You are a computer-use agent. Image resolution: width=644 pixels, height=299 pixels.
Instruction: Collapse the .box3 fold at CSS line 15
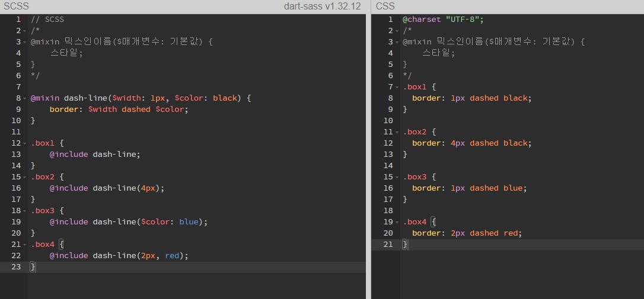coord(397,177)
